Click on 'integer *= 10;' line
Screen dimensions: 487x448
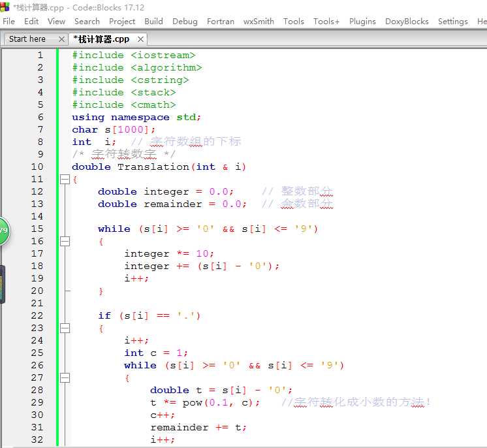pos(169,254)
